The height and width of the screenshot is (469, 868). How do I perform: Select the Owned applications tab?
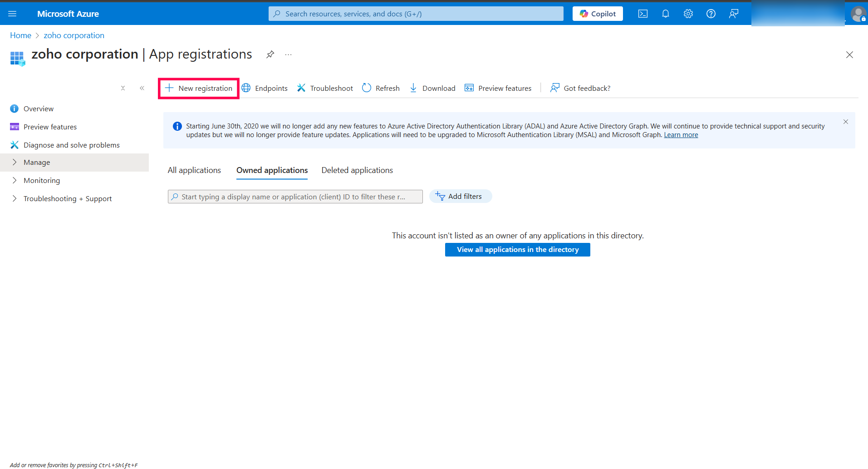[x=272, y=170]
